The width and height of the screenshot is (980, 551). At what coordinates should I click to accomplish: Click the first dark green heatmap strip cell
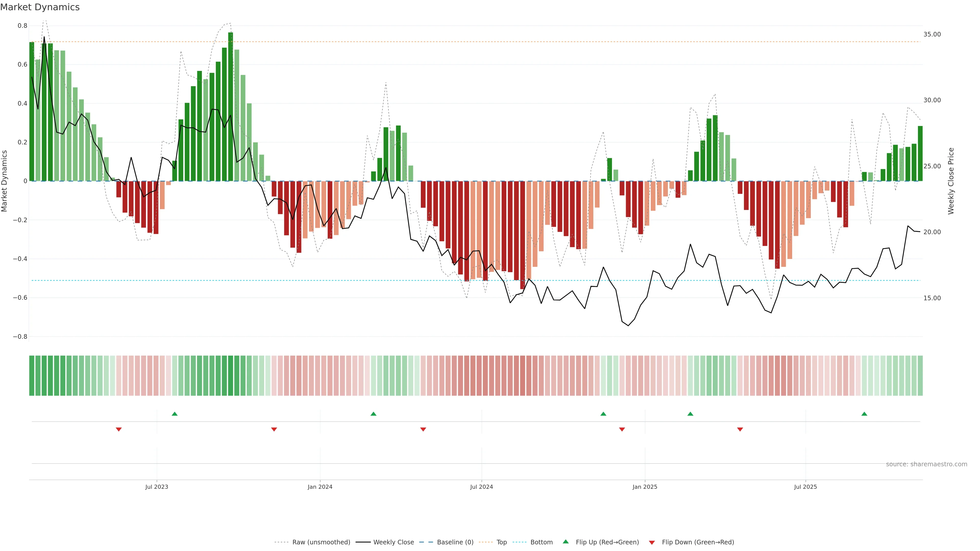(x=32, y=375)
